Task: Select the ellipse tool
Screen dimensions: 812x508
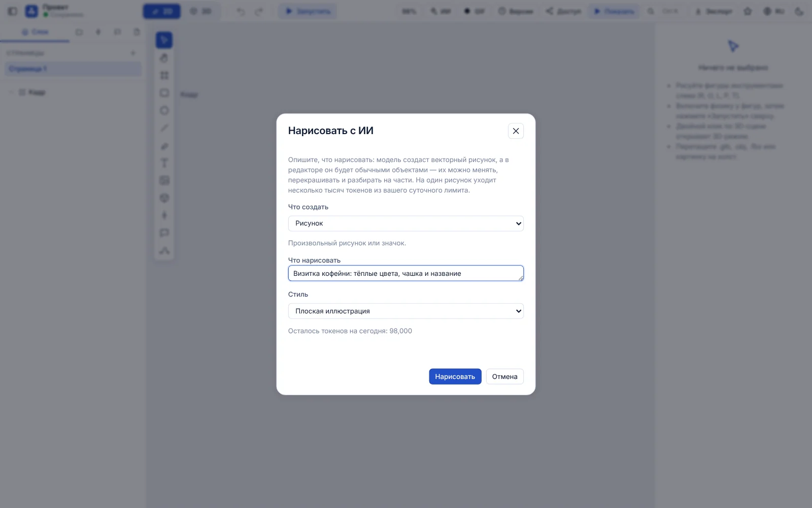Action: [x=164, y=110]
